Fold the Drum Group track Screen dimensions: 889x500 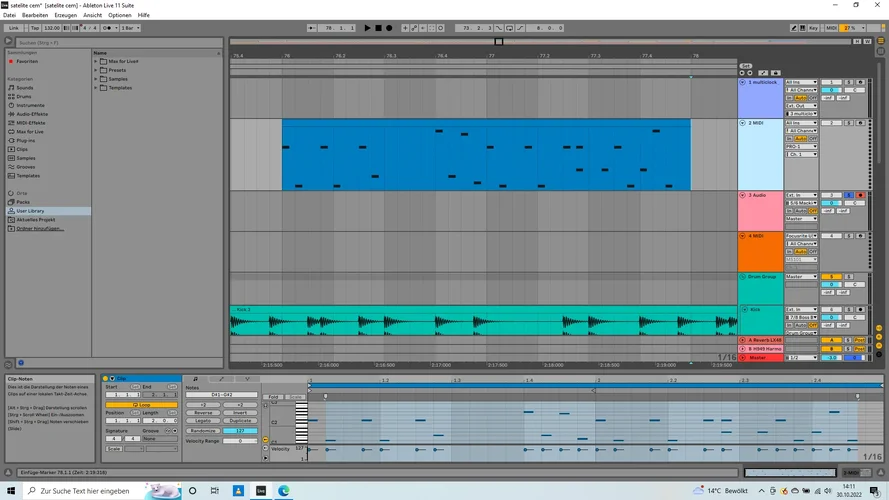point(742,277)
